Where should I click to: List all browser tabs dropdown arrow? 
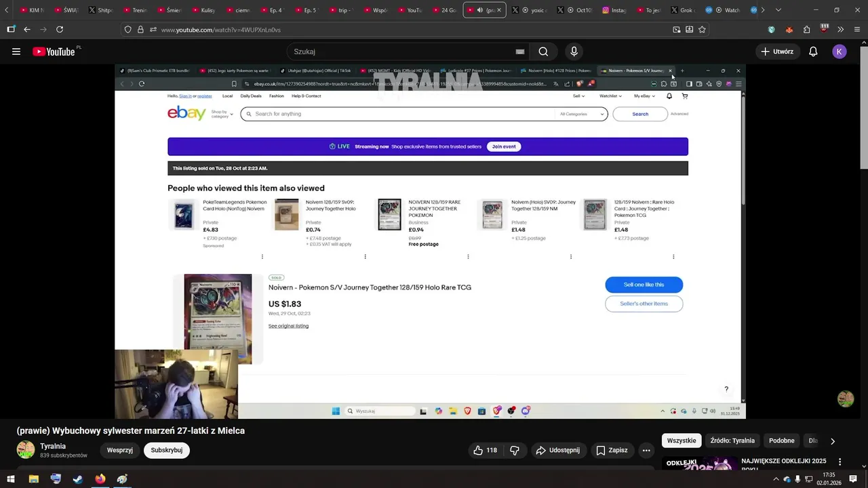click(x=778, y=10)
